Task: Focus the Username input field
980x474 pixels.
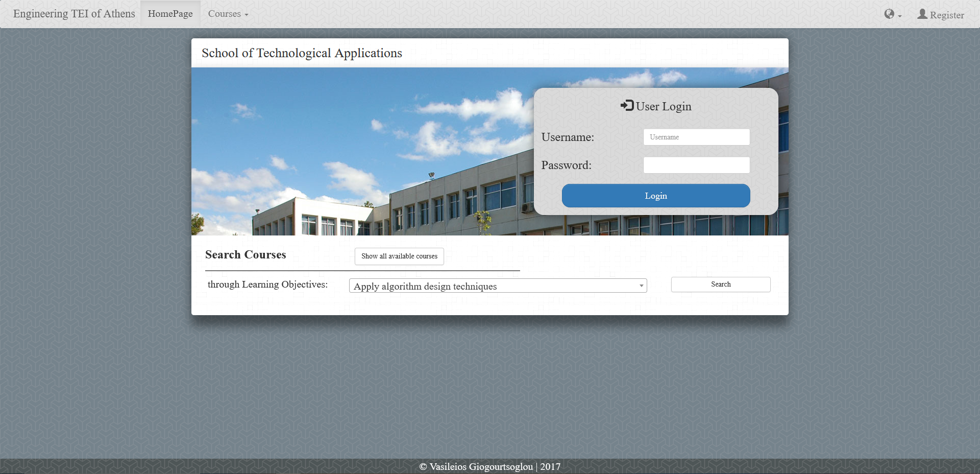Action: (696, 137)
